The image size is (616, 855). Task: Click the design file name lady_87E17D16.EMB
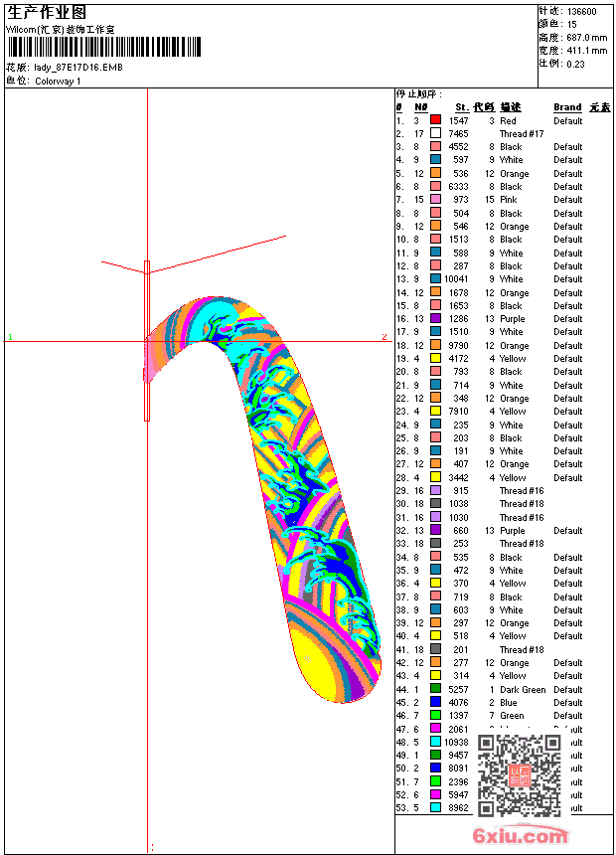[78, 68]
